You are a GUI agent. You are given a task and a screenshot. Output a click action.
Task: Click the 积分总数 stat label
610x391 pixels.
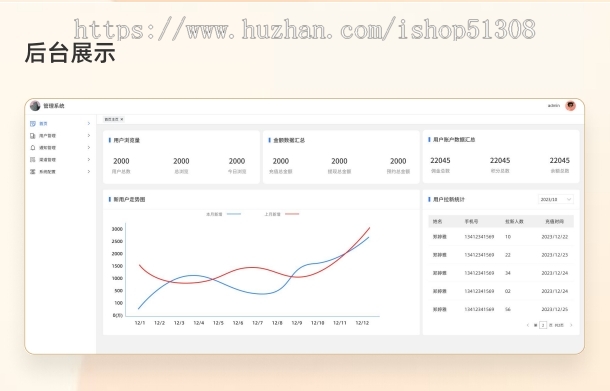click(500, 171)
